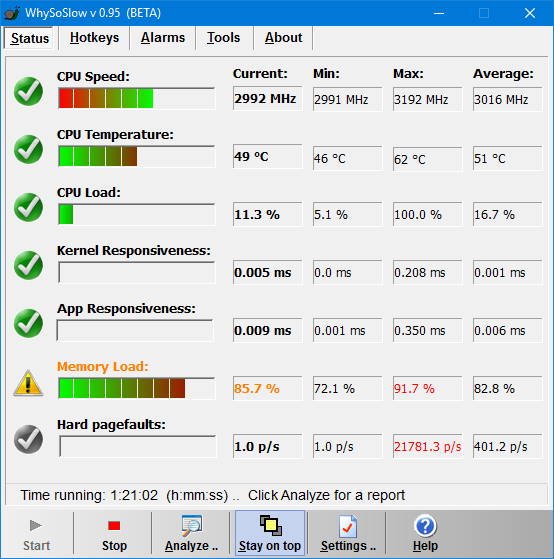
Task: Click the 49 °C current temperature value
Action: [x=267, y=157]
